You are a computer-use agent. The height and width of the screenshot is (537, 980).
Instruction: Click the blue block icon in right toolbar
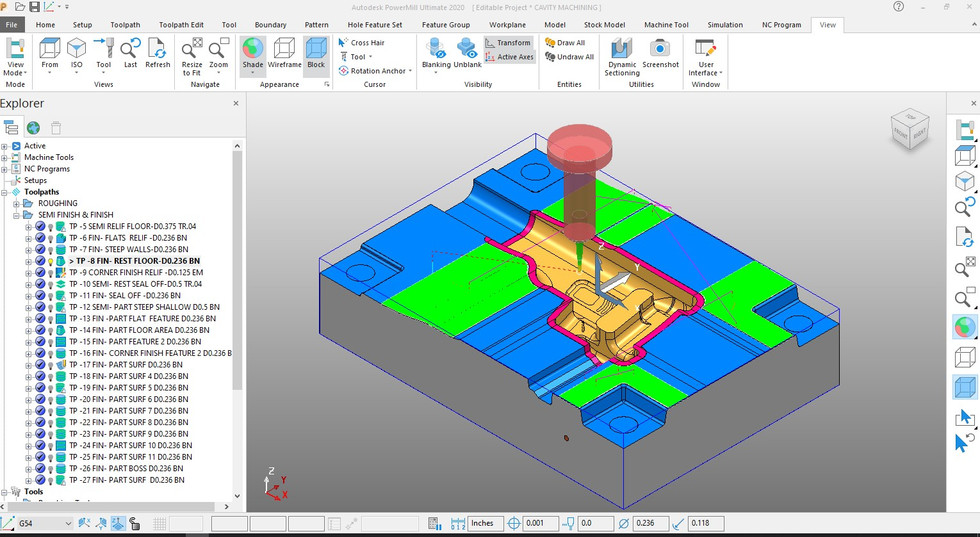click(965, 387)
